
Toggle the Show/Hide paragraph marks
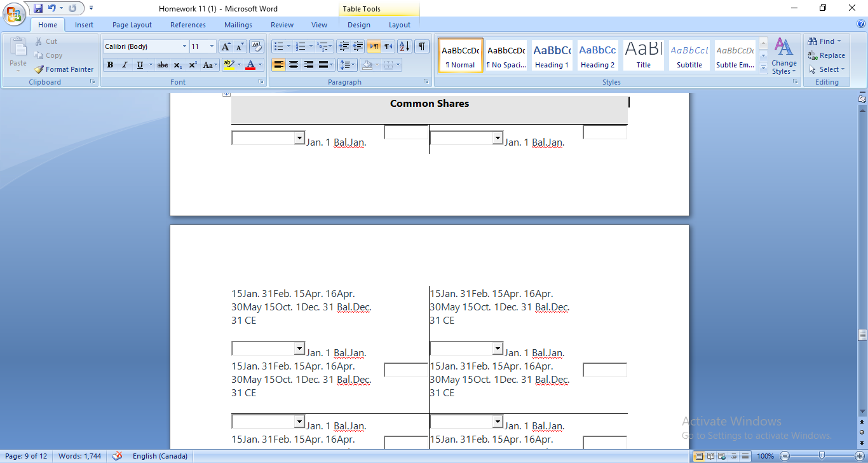tap(421, 46)
